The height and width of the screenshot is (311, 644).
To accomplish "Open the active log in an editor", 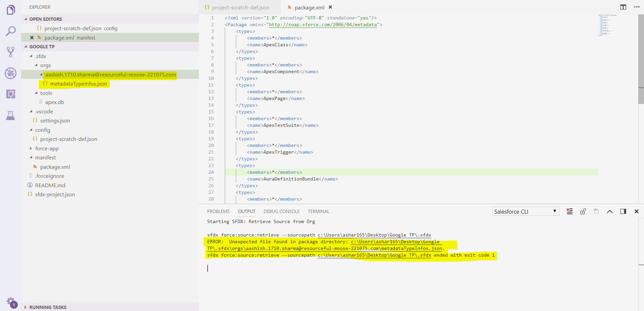I will 596,211.
